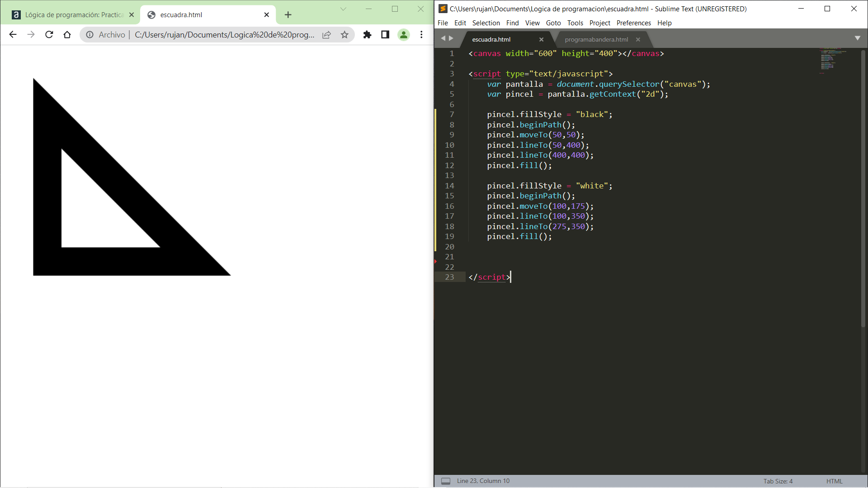Close programabandera.html tab
Image resolution: width=868 pixels, height=488 pixels.
[638, 40]
